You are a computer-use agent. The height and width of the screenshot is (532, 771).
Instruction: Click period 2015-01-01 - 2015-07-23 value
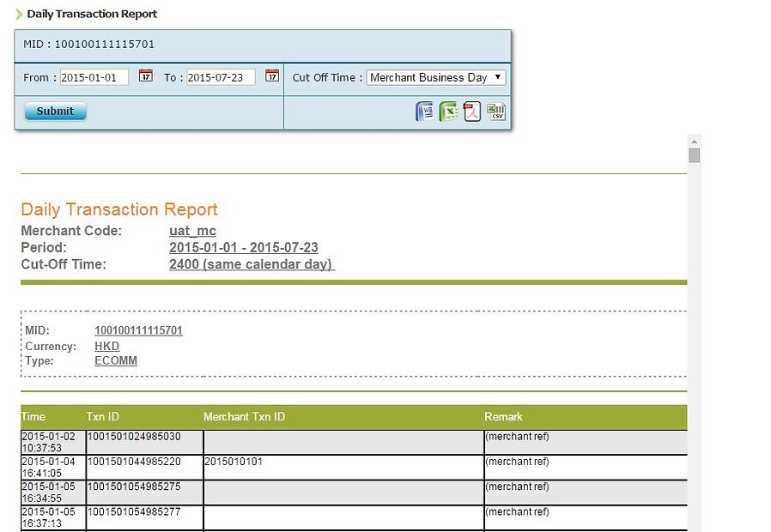tap(243, 248)
